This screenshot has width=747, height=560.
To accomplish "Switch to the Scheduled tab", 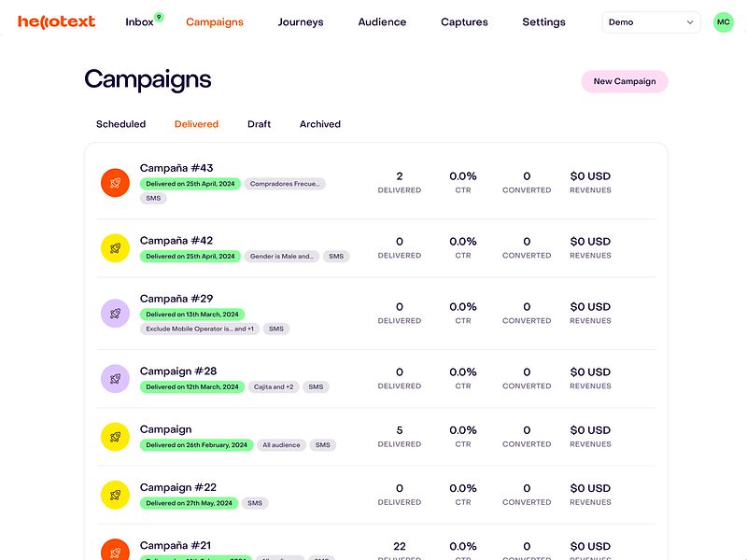I will (120, 124).
